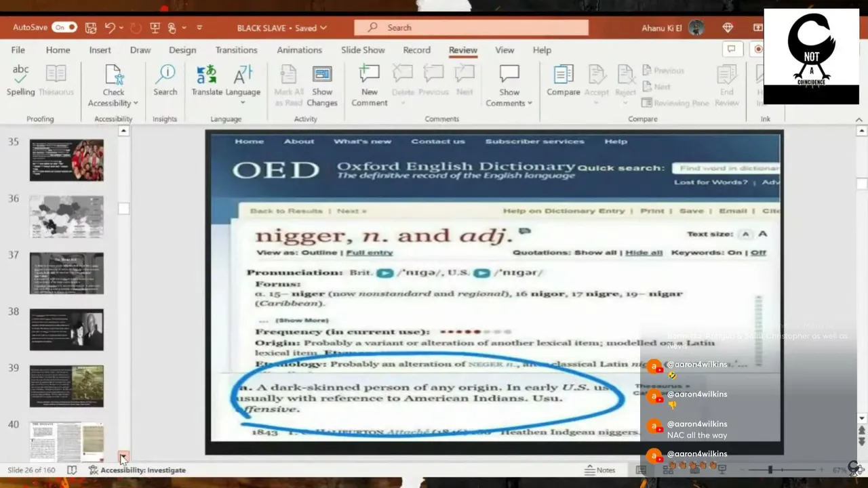
Task: Click the Slide 26 of 160 indicator
Action: coord(31,470)
